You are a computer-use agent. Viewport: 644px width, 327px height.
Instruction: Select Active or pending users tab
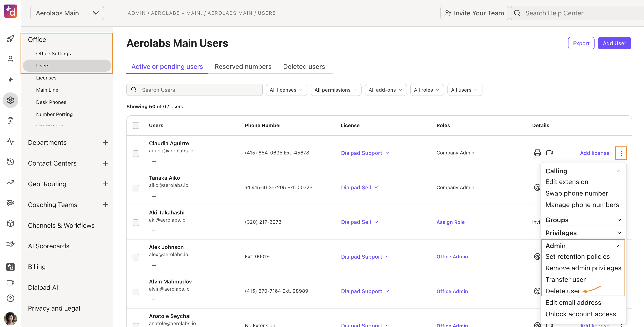click(167, 67)
